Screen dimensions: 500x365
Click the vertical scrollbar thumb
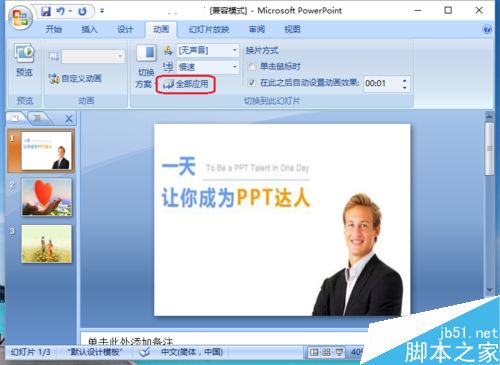coord(489,149)
